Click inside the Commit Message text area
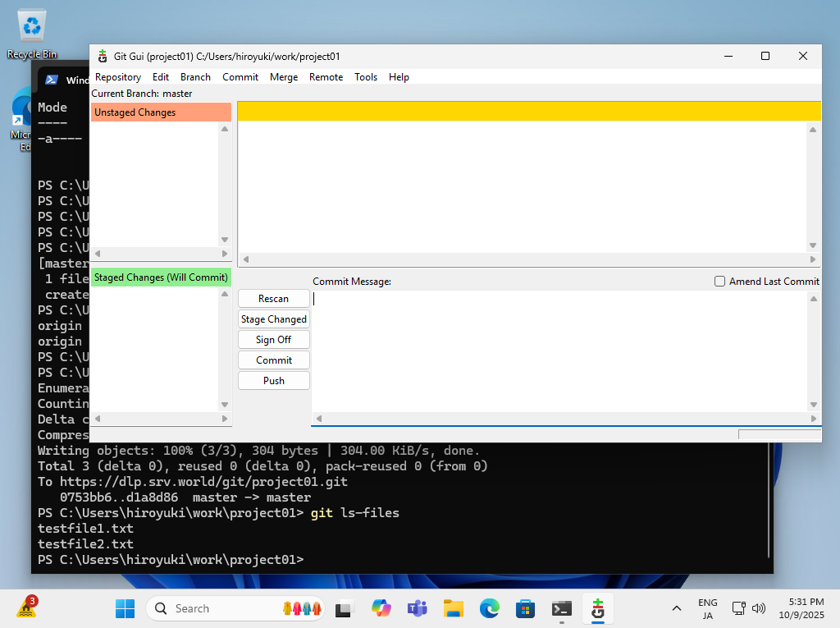The image size is (840, 628). coord(558,353)
